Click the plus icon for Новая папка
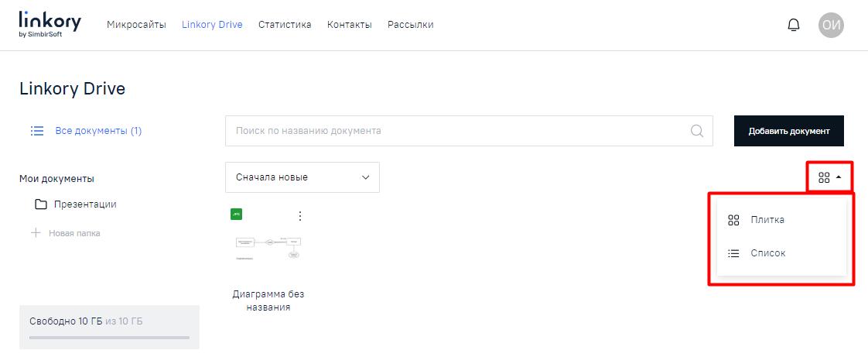868x364 pixels. coord(36,232)
